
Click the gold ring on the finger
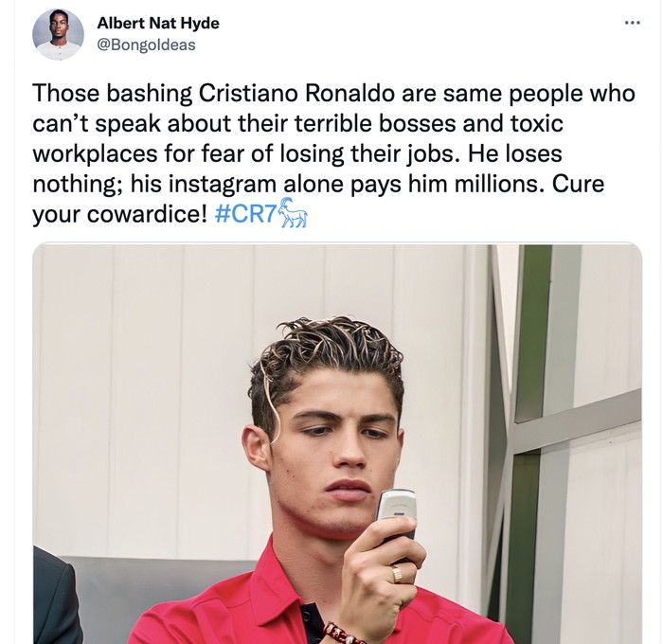[397, 574]
